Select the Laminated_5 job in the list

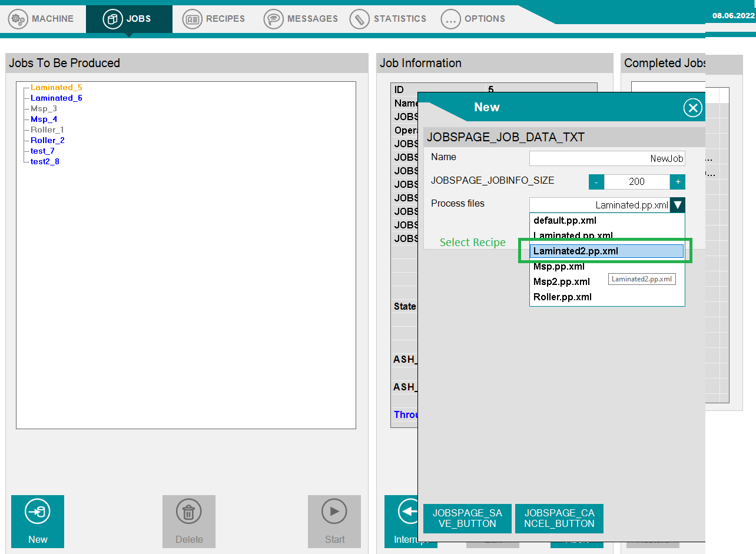(x=55, y=87)
